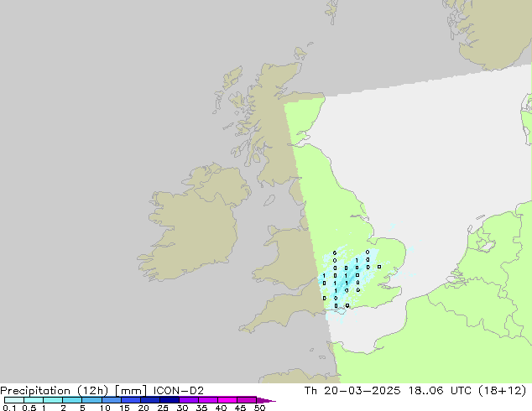Click the Cornwall peninsula in southwest England
Screen dimensions: 532x411
(264, 319)
